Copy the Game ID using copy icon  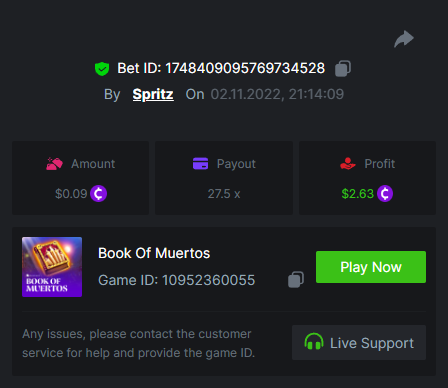click(x=296, y=279)
